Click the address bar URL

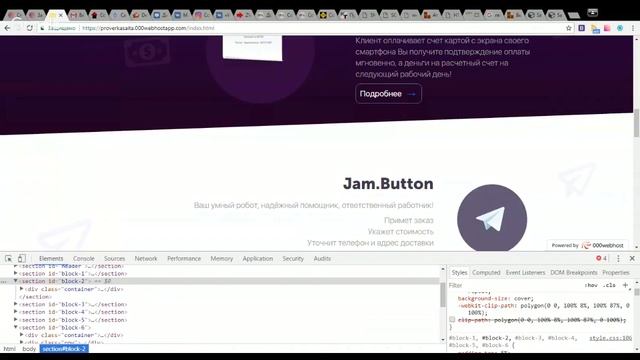pos(148,28)
